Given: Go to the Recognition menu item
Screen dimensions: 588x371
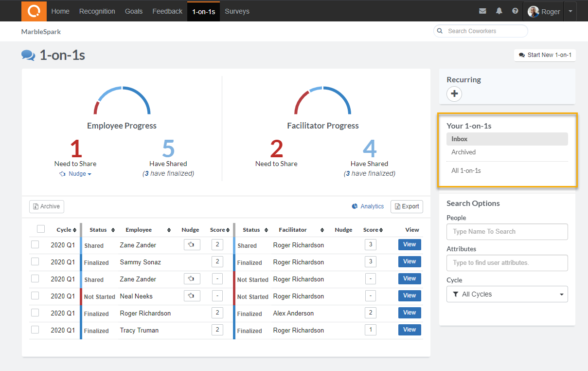Looking at the screenshot, I should click(97, 11).
